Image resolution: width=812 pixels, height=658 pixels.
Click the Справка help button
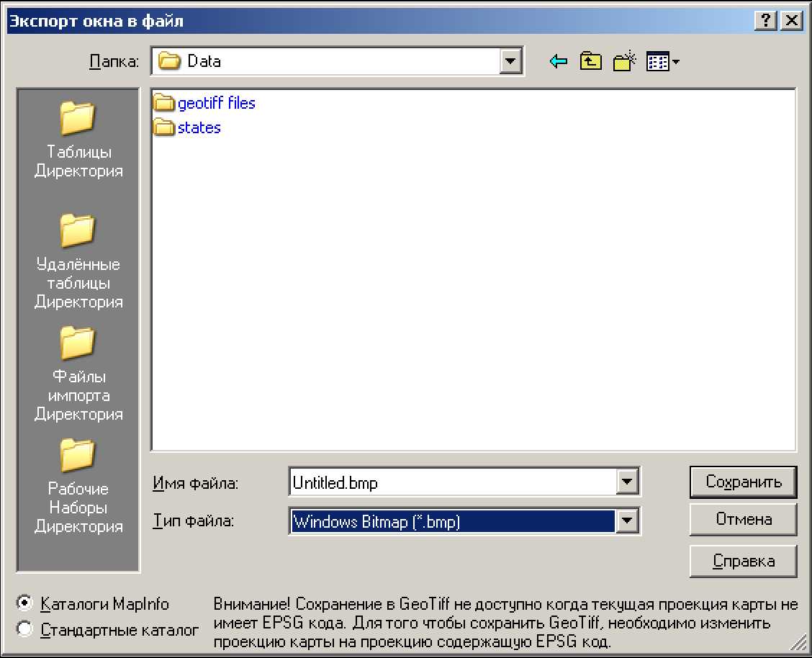[742, 561]
